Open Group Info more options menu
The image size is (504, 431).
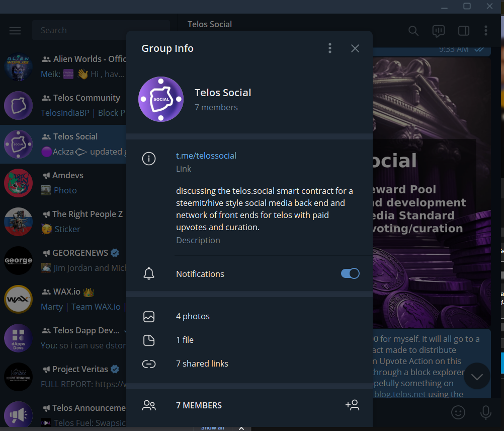tap(330, 48)
